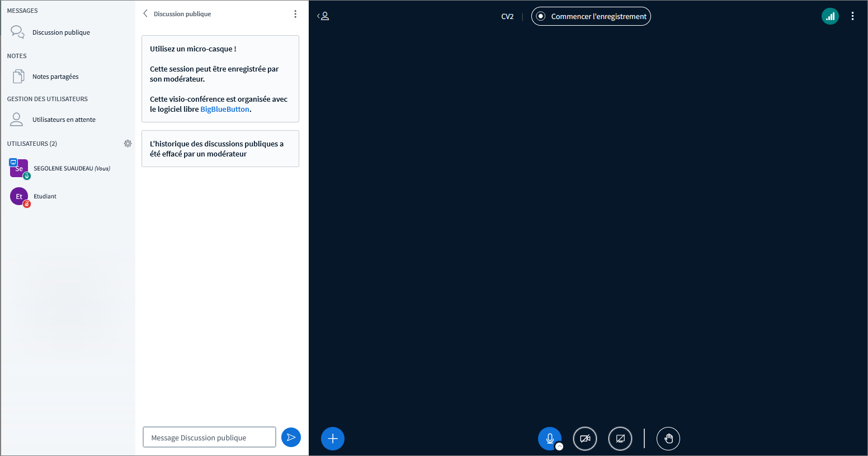Mute the microphone
868x456 pixels.
pos(549,438)
